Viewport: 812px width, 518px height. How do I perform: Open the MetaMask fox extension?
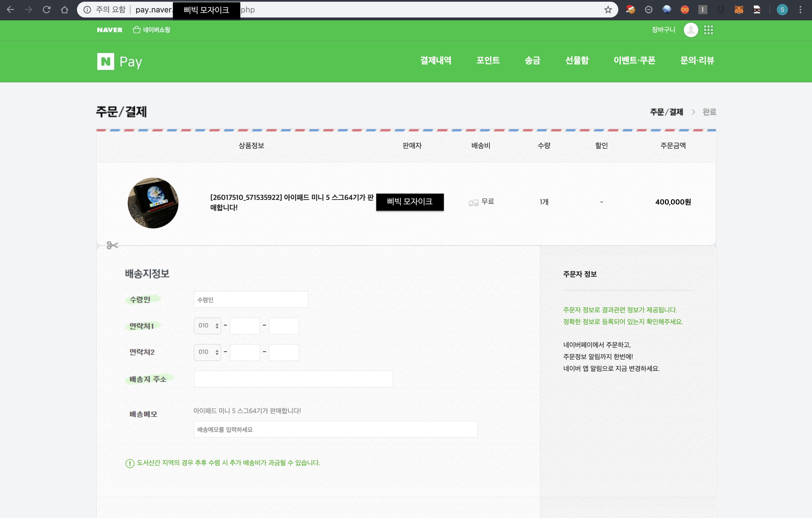pyautogui.click(x=739, y=10)
